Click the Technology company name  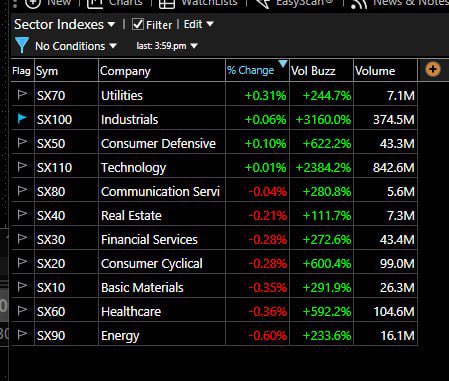134,168
